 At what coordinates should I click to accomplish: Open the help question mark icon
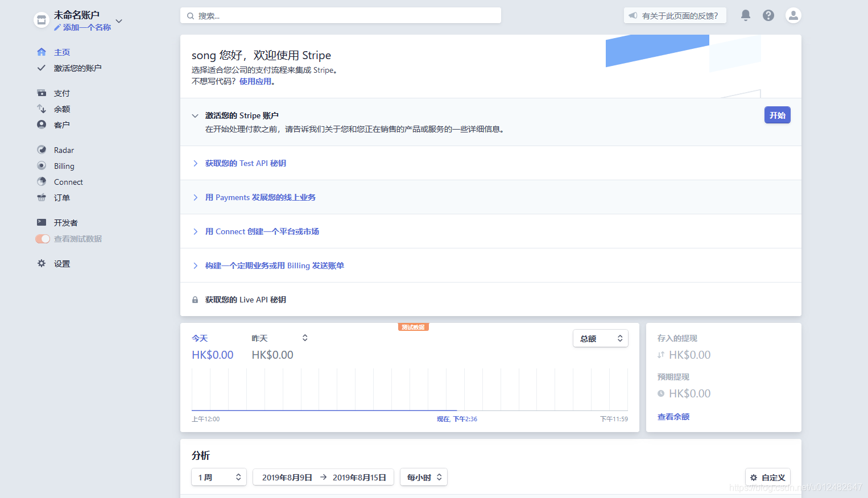[768, 15]
